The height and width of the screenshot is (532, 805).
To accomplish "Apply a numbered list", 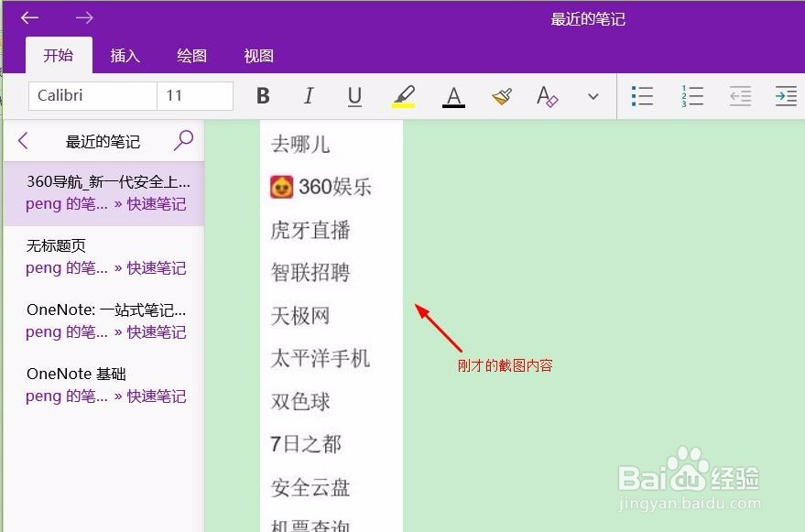I will pos(691,95).
